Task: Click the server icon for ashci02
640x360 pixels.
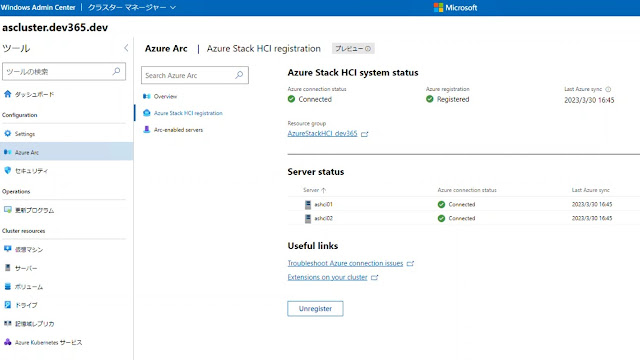Action: coord(308,218)
